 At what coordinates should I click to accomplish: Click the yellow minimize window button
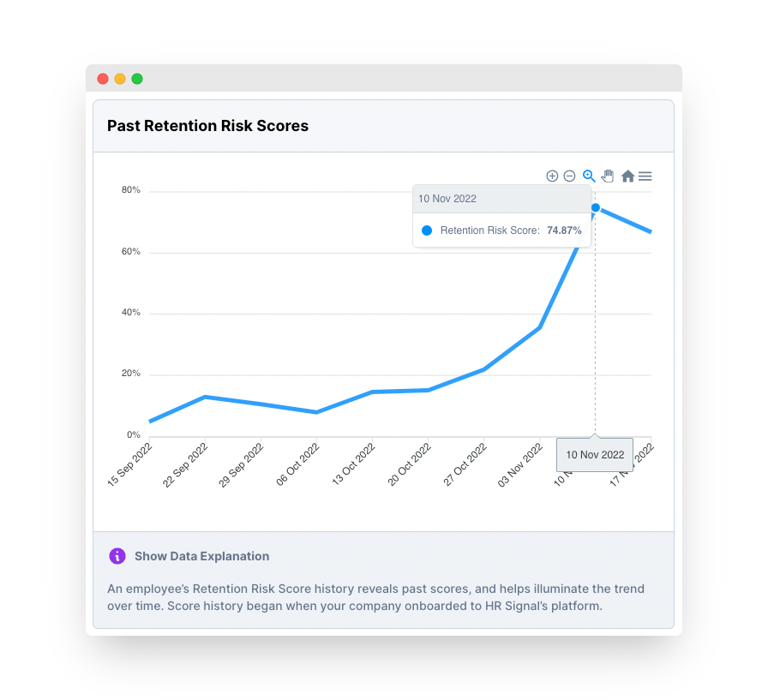tap(120, 79)
